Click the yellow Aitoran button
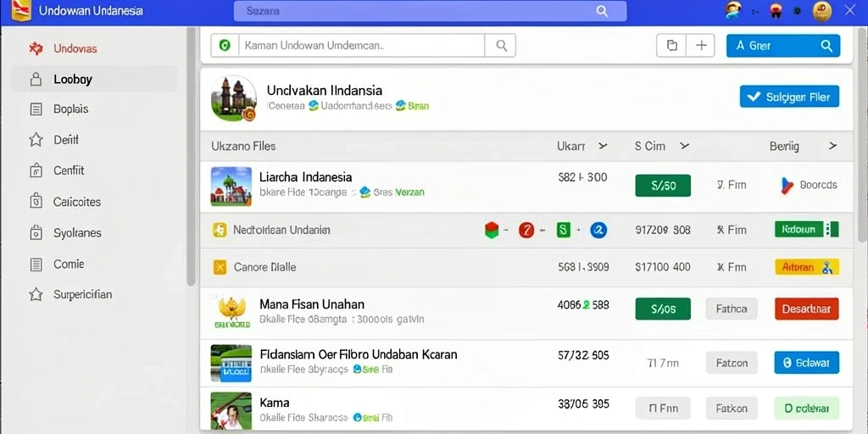Image resolution: width=868 pixels, height=434 pixels. pos(807,267)
